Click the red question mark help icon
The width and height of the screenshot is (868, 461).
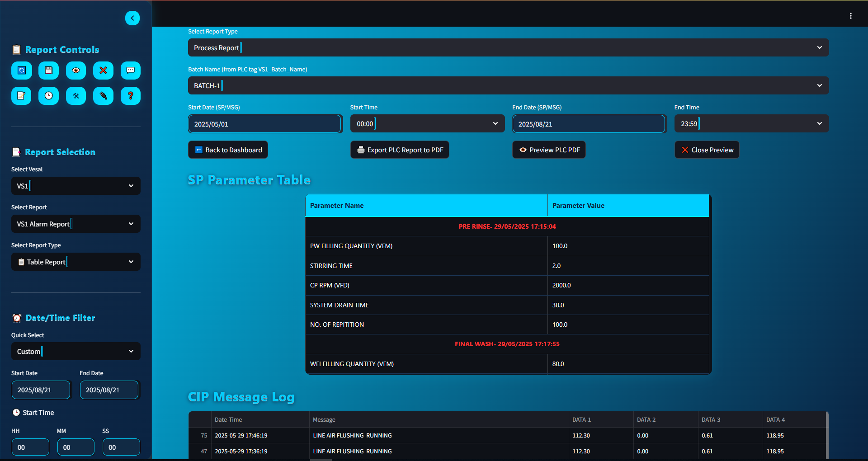pos(131,96)
